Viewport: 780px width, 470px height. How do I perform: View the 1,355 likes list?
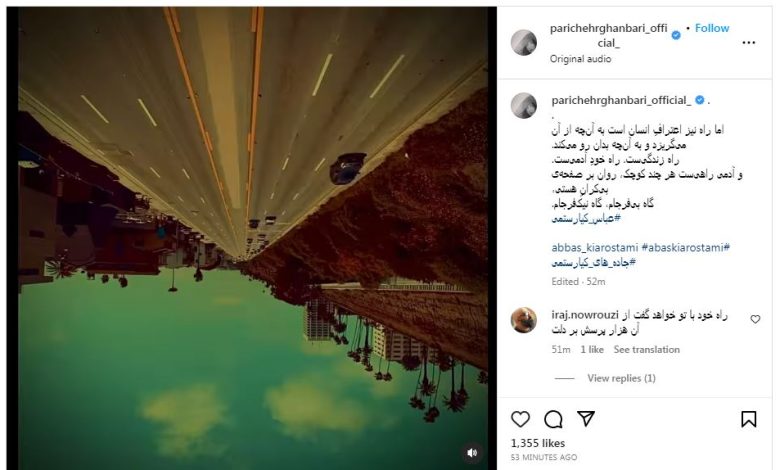click(538, 443)
